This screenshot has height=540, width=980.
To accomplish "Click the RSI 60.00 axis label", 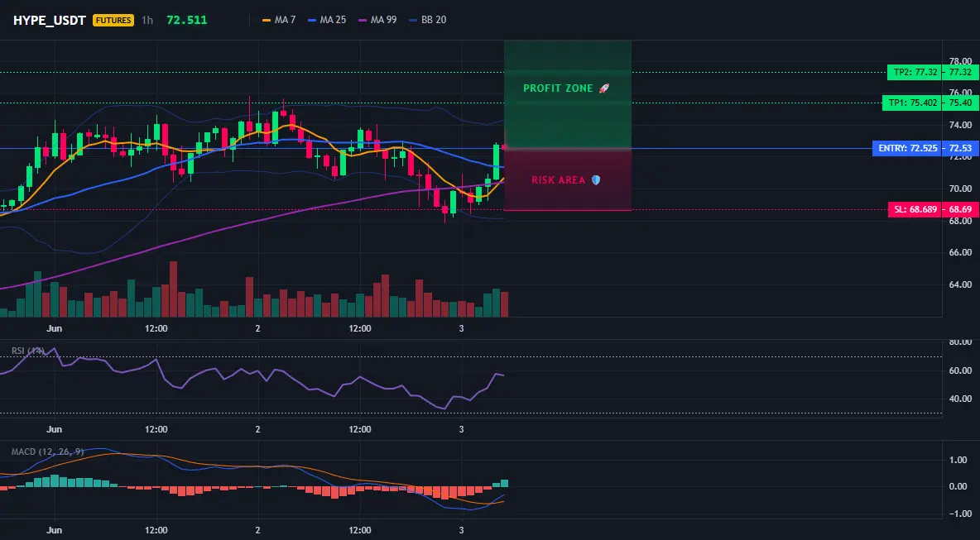I will pos(961,370).
